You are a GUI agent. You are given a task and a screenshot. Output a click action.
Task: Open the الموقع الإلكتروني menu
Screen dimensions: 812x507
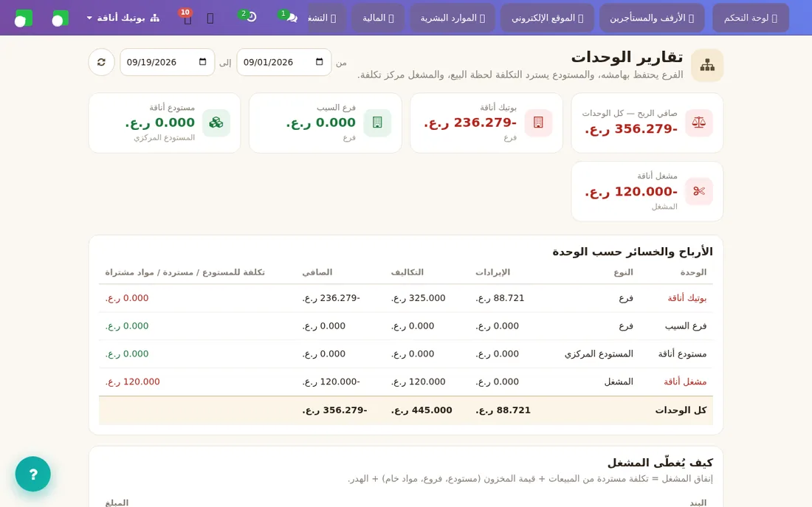[x=547, y=18]
